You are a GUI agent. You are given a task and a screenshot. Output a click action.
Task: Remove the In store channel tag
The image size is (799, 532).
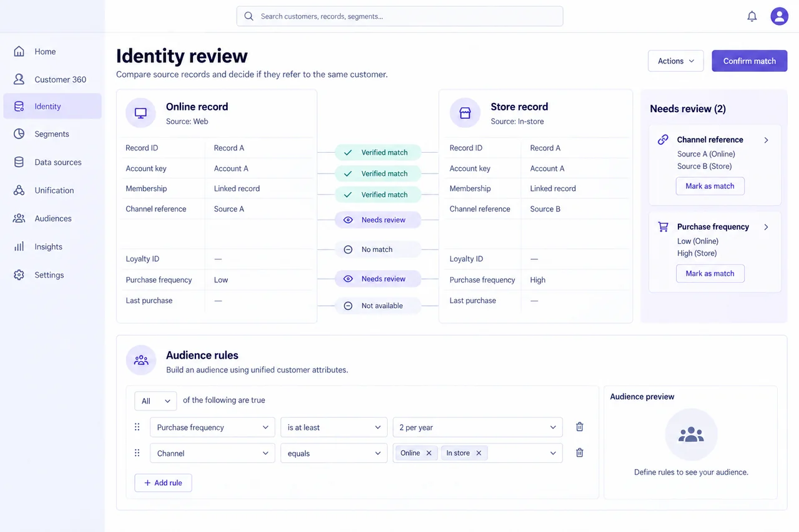[x=479, y=453]
